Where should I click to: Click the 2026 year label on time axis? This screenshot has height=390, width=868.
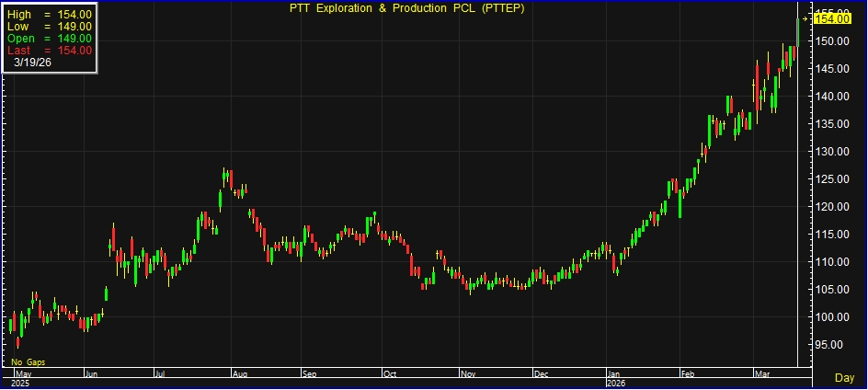(617, 383)
